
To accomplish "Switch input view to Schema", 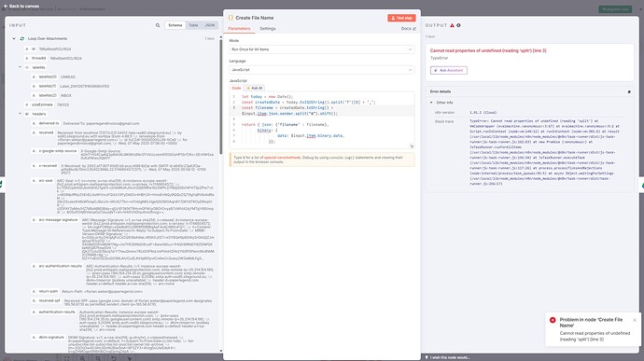I will point(175,25).
